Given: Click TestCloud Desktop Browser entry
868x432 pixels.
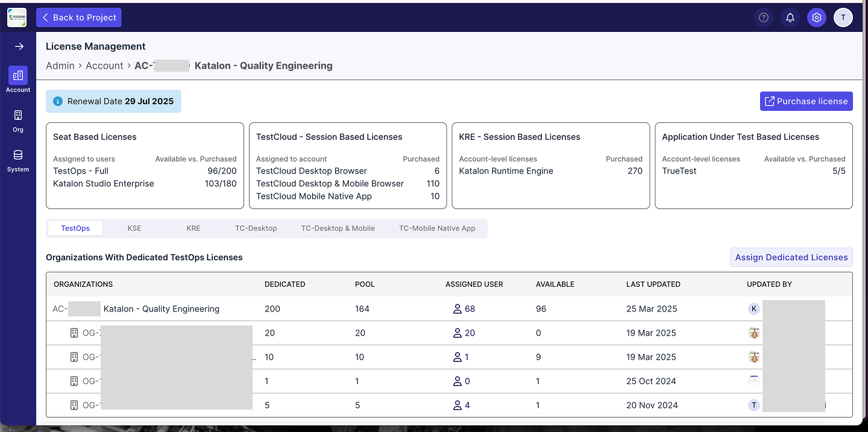Looking at the screenshot, I should (312, 171).
